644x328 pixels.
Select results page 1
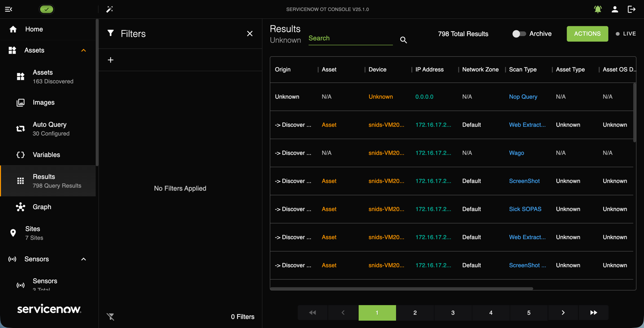point(377,313)
